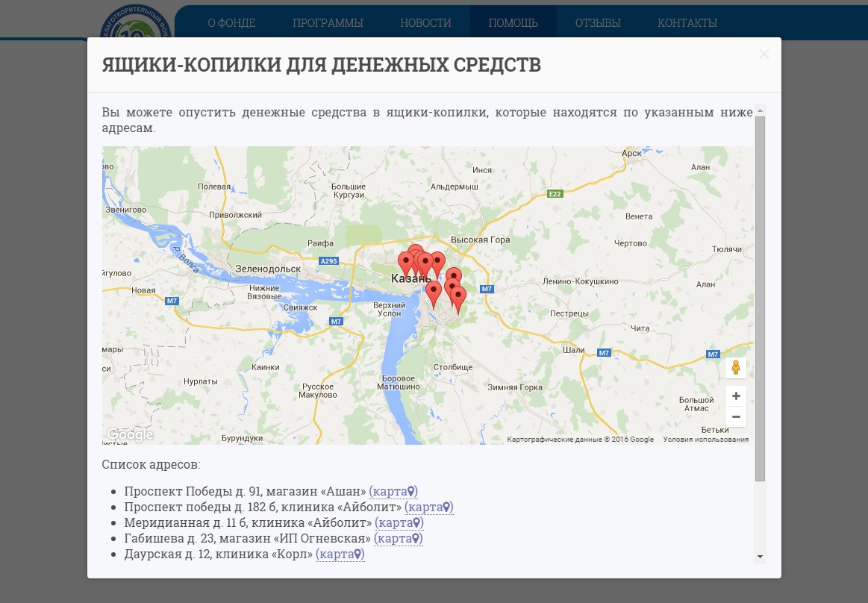Viewport: 868px width, 603px height.
Task: Click the Казань city label on map
Action: [410, 278]
